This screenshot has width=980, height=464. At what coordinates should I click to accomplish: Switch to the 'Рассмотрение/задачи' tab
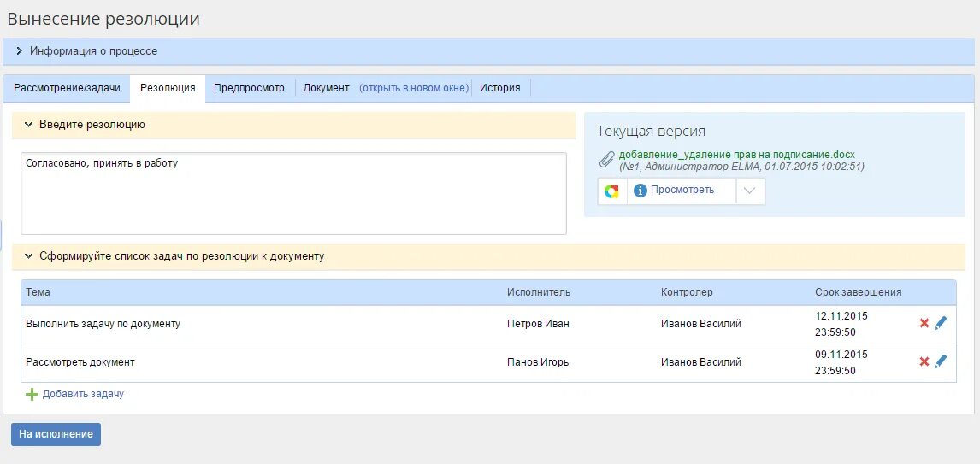[67, 88]
